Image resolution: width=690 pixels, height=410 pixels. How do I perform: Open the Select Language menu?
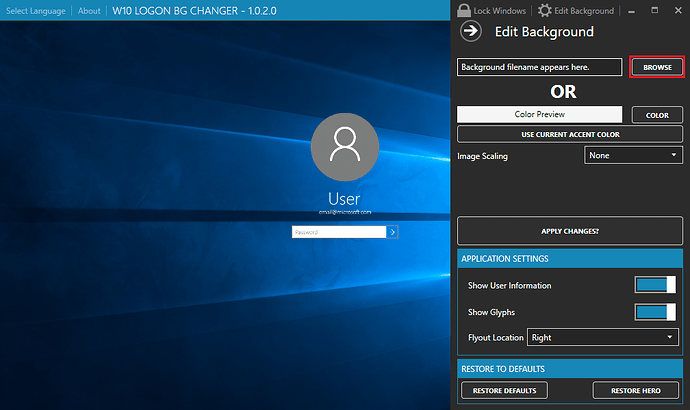pyautogui.click(x=36, y=11)
